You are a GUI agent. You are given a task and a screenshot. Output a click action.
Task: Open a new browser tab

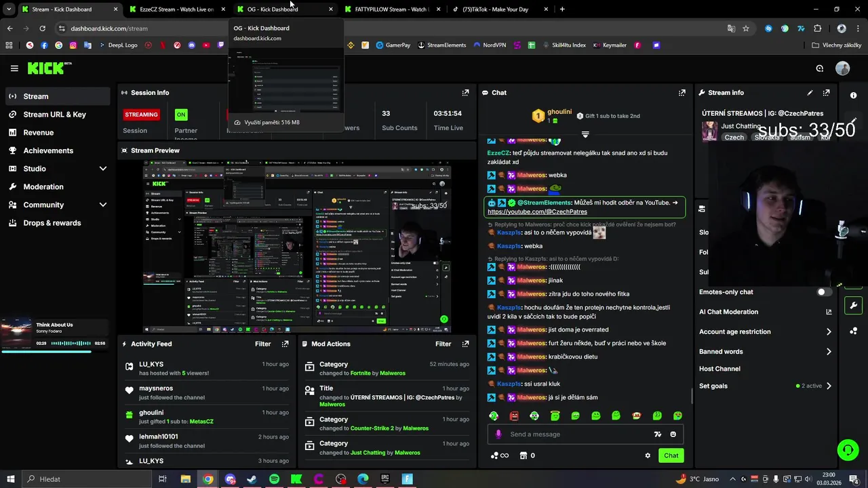[x=562, y=9]
